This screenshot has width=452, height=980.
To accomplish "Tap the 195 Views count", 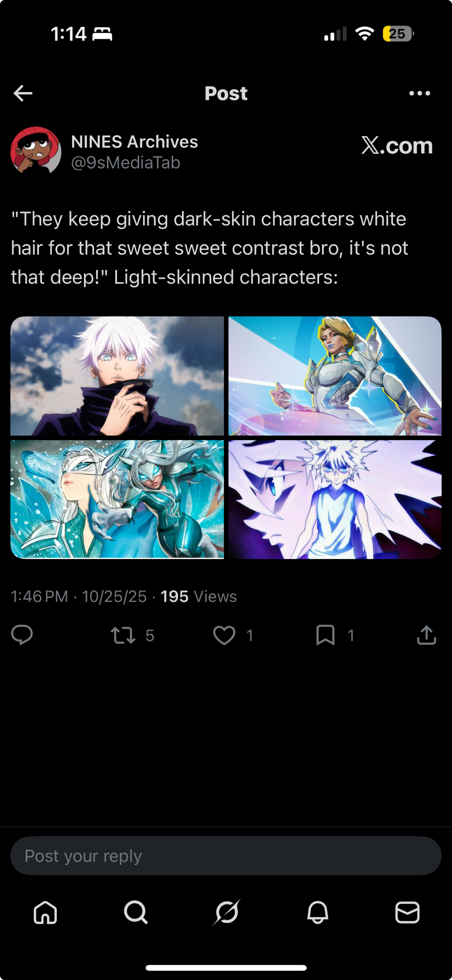I will click(x=199, y=596).
